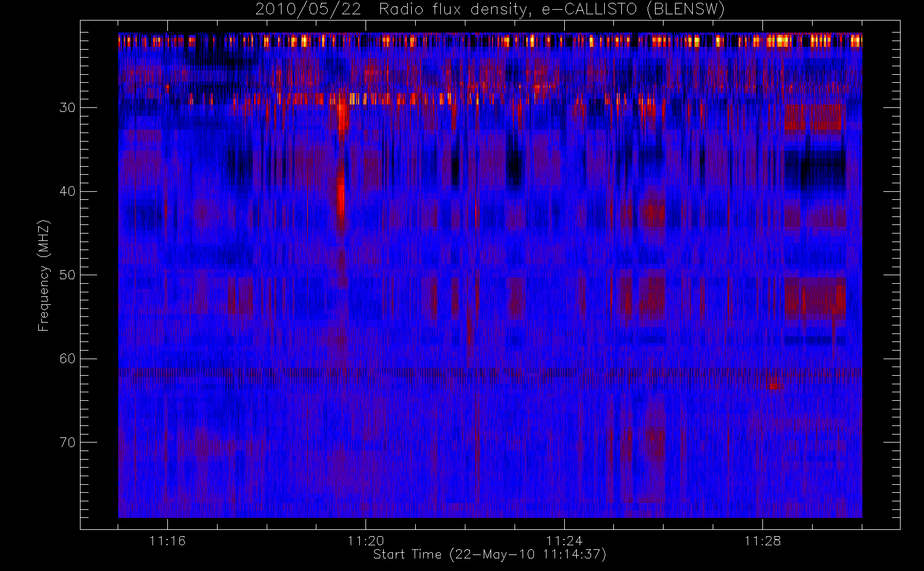The height and width of the screenshot is (571, 924).
Task: Select the 60 frequency tick label
Action: tap(67, 359)
